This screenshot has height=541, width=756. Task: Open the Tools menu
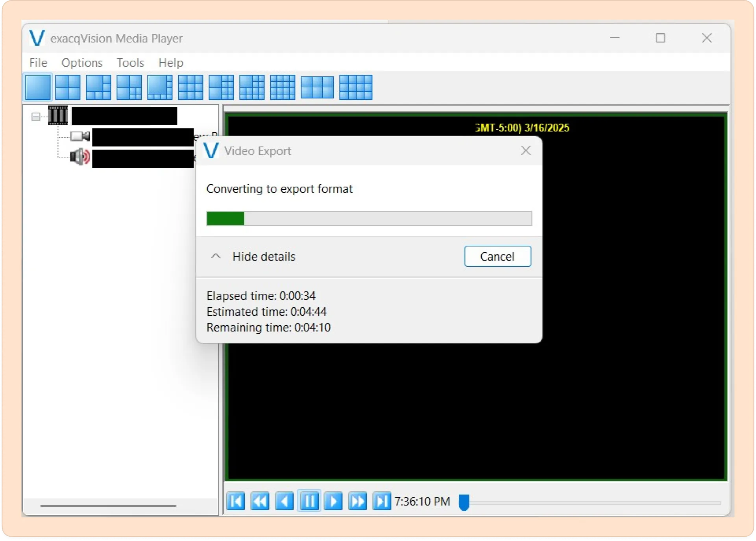[x=130, y=63]
